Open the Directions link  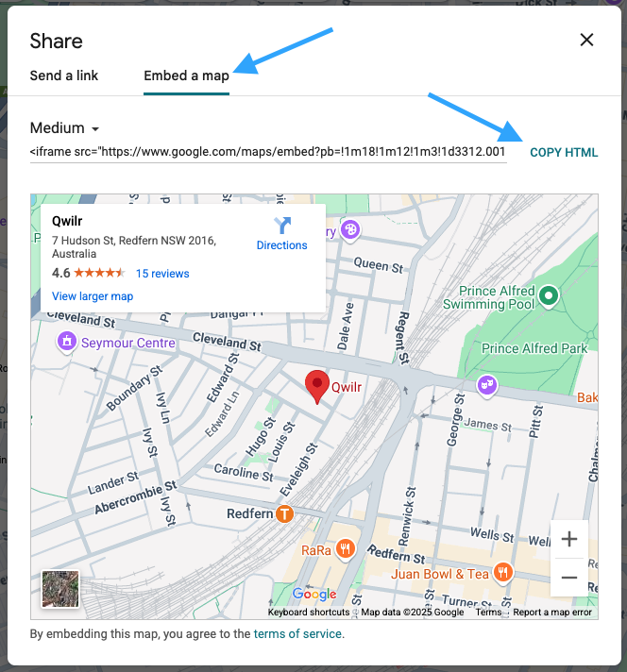tap(281, 245)
